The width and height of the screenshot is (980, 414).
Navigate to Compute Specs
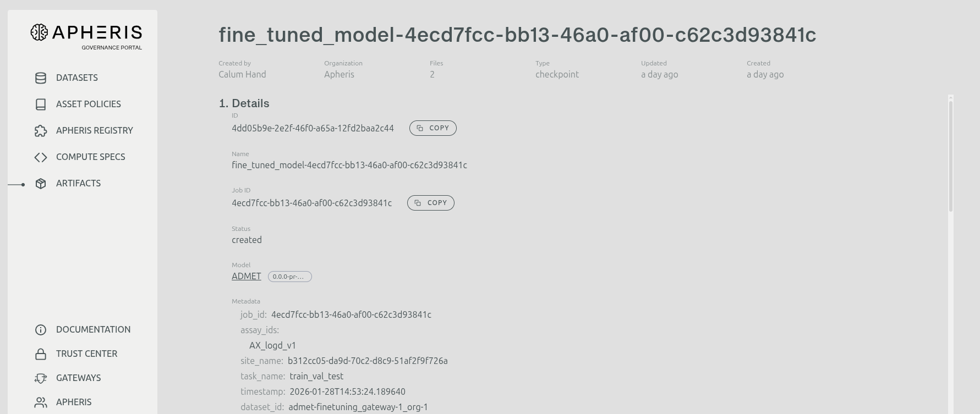coord(91,157)
